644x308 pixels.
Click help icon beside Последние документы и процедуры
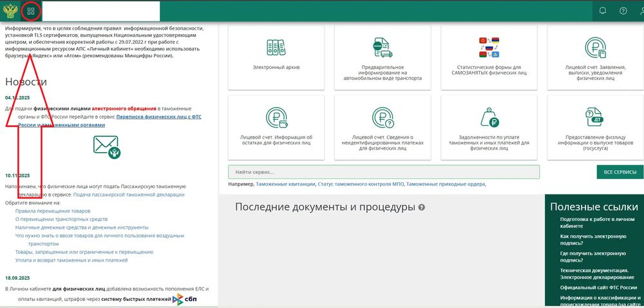tap(421, 207)
